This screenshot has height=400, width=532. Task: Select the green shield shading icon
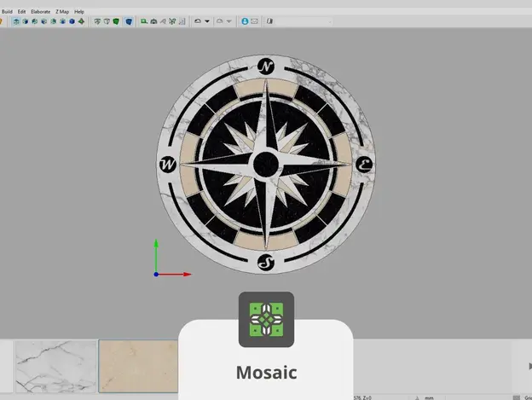pos(116,21)
